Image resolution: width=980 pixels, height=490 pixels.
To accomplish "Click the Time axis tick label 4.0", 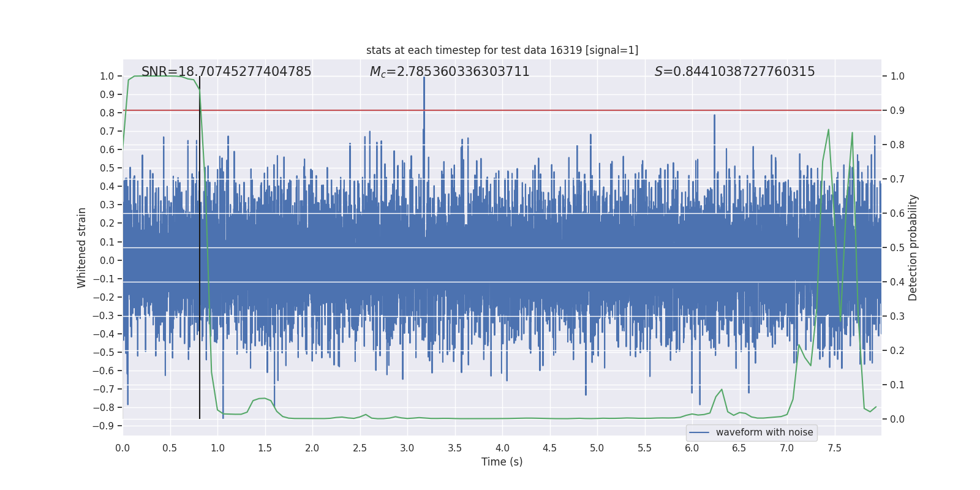I will click(x=502, y=448).
